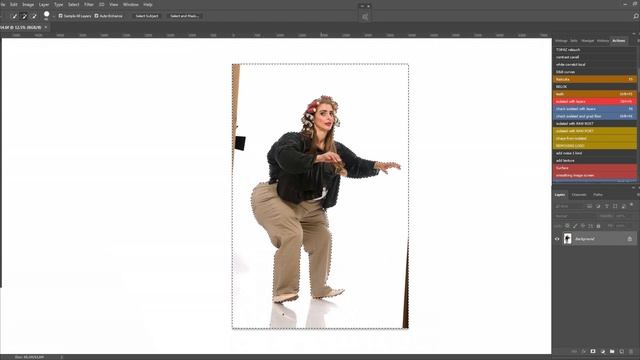Click the prevent artboard auto-nesting lock icon
This screenshot has height=360, width=640.
591,226
